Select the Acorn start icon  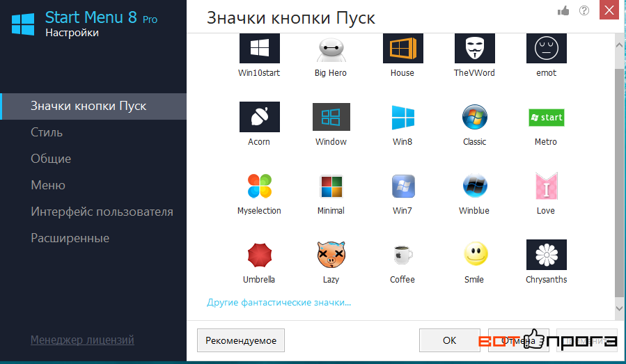pos(260,117)
